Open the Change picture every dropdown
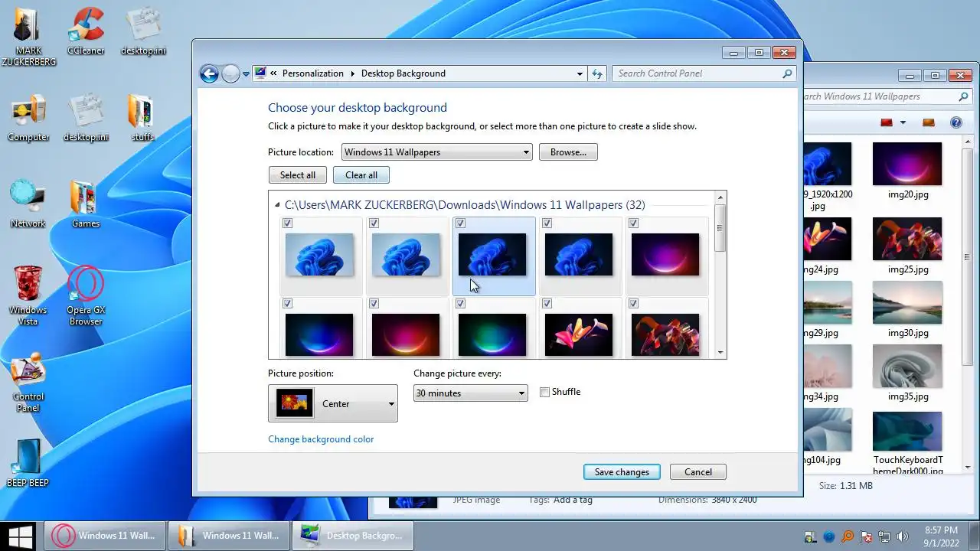 (470, 393)
